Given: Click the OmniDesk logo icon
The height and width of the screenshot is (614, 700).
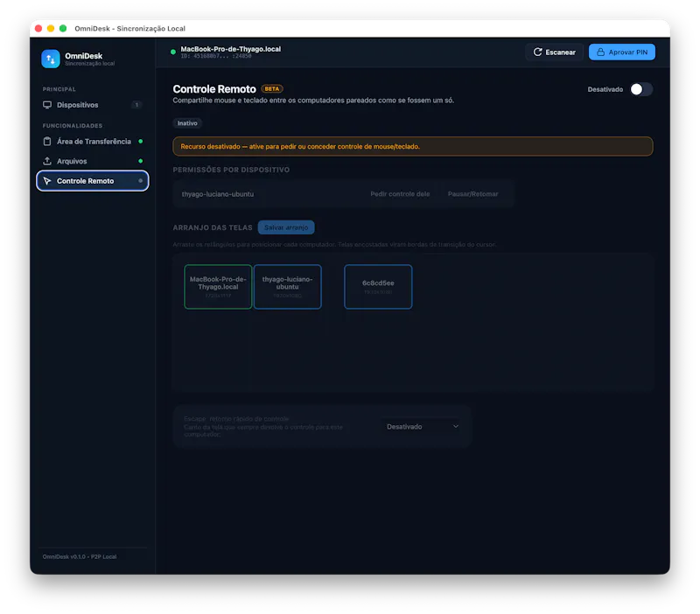Looking at the screenshot, I should coord(51,59).
